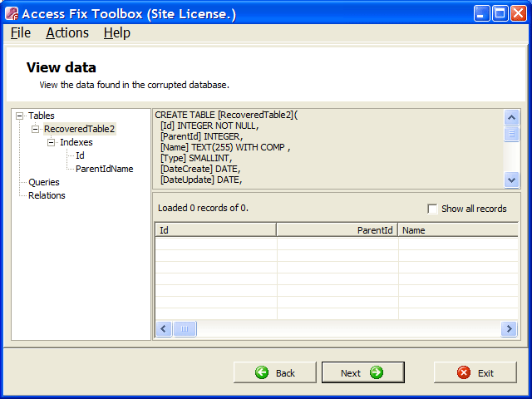Image resolution: width=532 pixels, height=399 pixels.
Task: Click the Name column header
Action: point(458,230)
